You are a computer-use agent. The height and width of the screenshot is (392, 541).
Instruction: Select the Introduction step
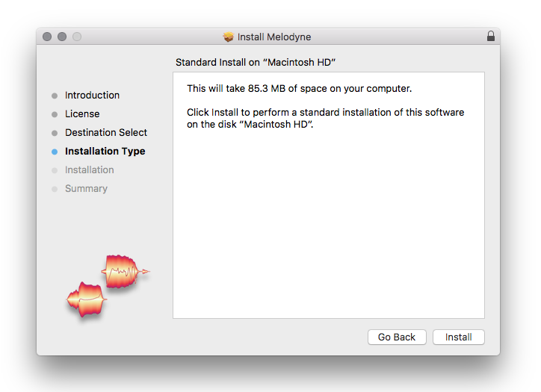point(92,95)
